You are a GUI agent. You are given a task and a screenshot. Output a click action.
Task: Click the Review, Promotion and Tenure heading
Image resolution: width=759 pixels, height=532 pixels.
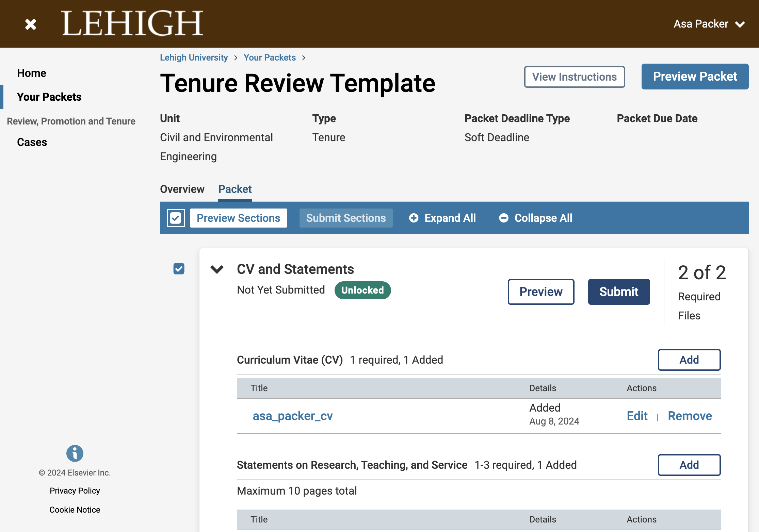(x=71, y=121)
